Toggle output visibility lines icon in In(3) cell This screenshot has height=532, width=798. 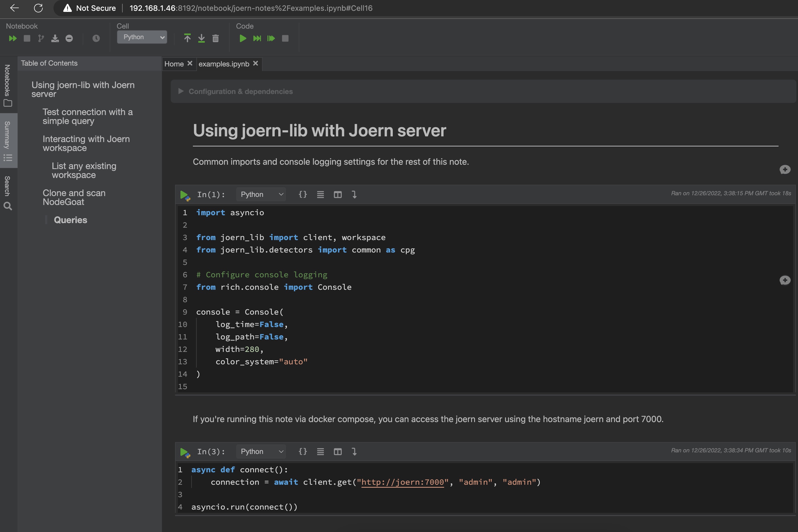(x=320, y=452)
